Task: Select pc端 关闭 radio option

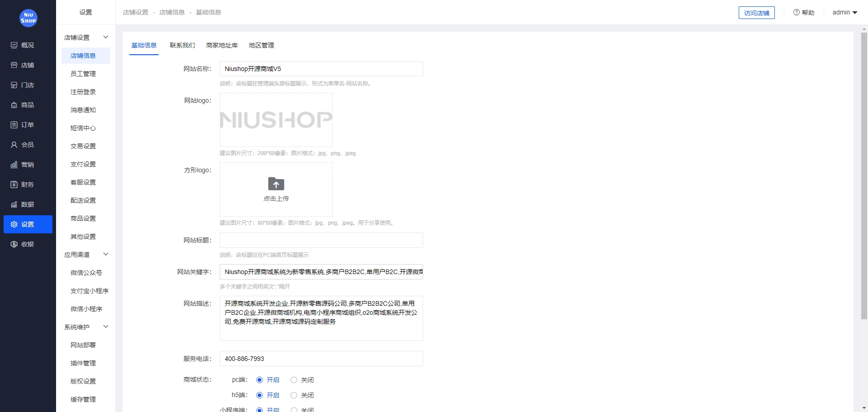Action: point(294,380)
